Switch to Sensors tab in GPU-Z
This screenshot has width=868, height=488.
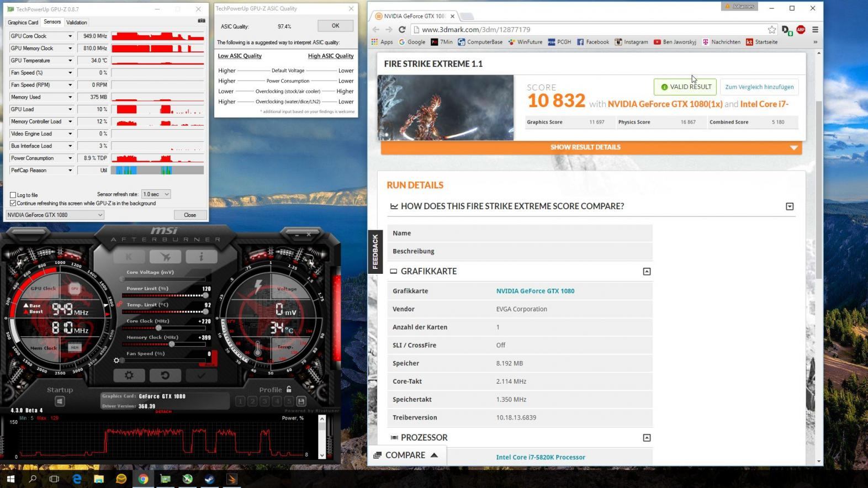(x=52, y=22)
